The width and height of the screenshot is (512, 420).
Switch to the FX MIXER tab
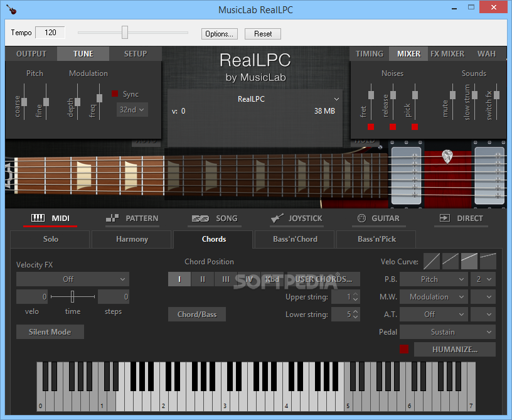[447, 54]
